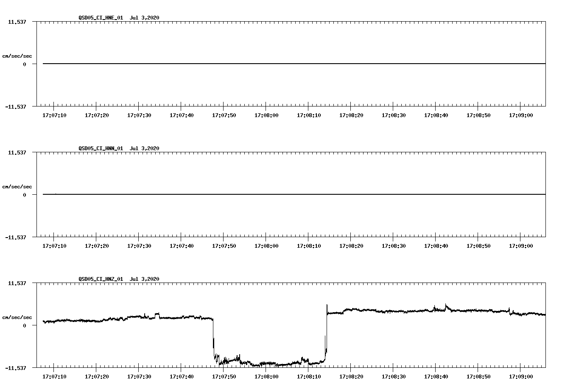The height and width of the screenshot is (392, 576).
Task: Click the cm/sec/sec unit label of HNE plot
Action: [x=17, y=56]
